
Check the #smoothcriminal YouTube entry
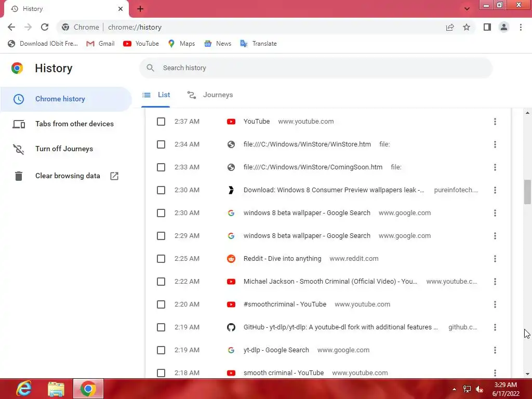tap(161, 304)
